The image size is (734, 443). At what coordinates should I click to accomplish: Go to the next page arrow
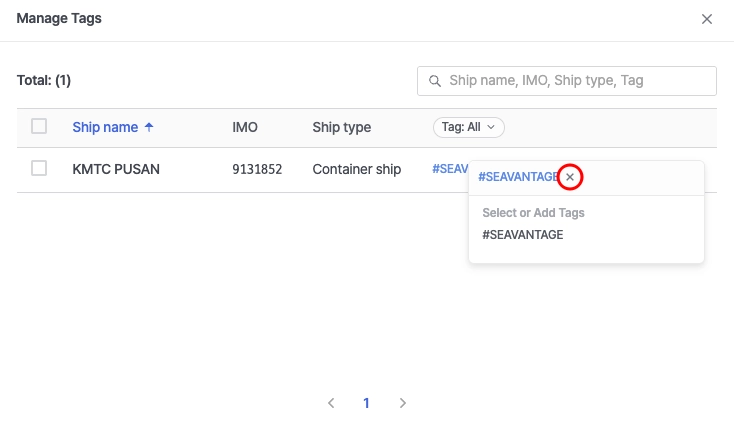pos(403,403)
